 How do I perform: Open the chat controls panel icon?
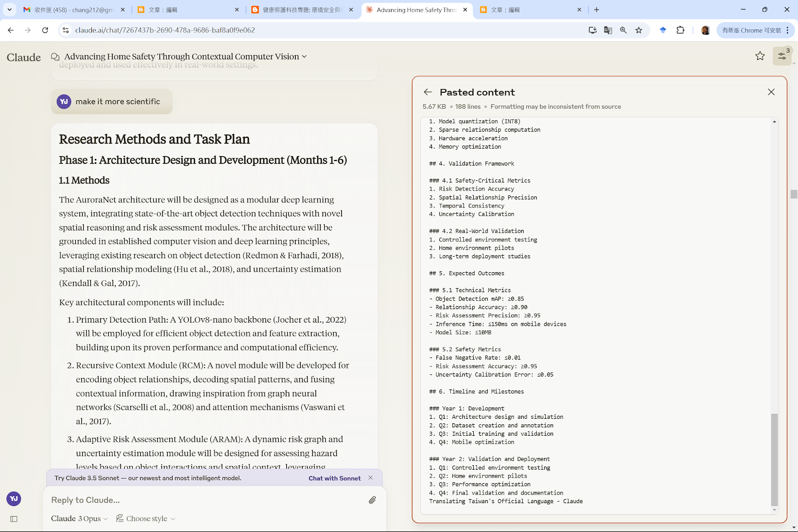[x=782, y=56]
